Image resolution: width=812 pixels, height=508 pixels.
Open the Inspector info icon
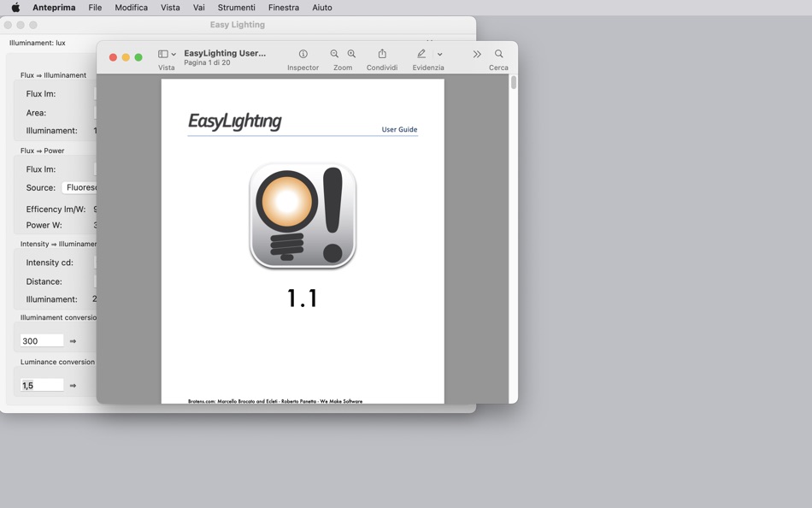(x=303, y=54)
